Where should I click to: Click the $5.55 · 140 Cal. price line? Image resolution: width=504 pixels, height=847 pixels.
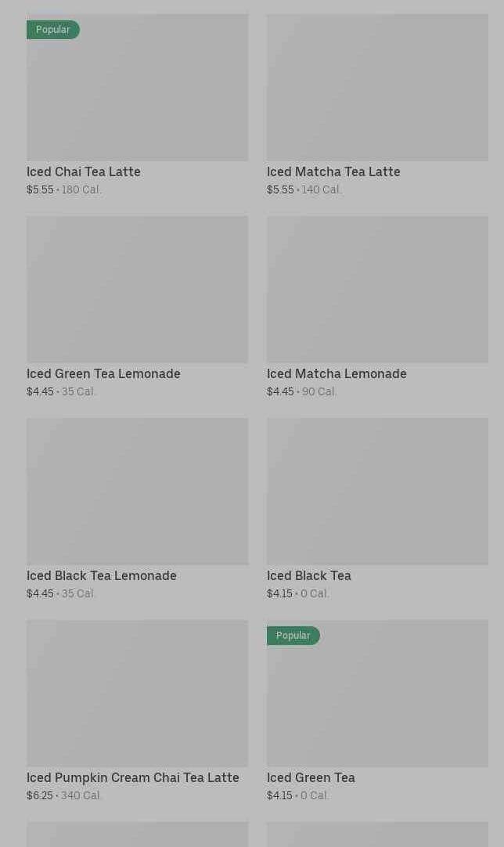(x=304, y=189)
